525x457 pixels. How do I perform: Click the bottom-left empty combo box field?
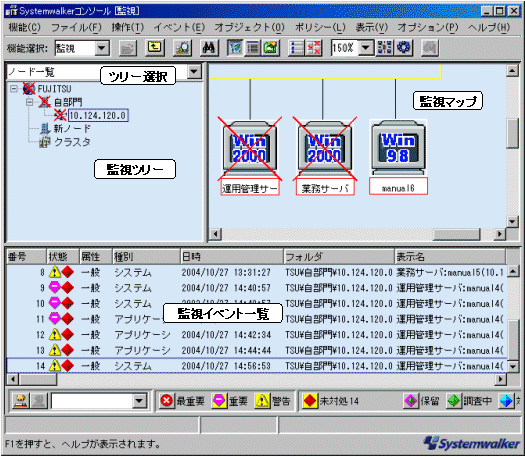tap(92, 401)
